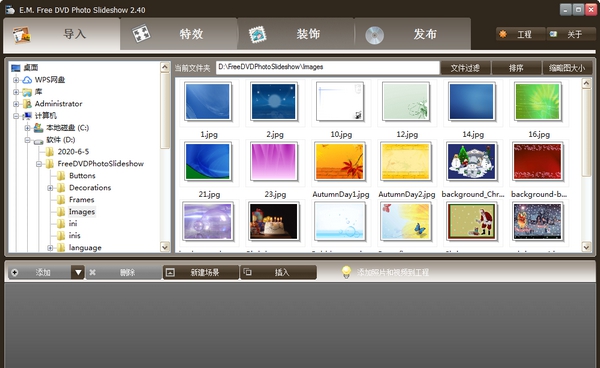Viewport: 600px width, 368px height.
Task: Select the 1.jpg thumbnail
Action: click(208, 102)
